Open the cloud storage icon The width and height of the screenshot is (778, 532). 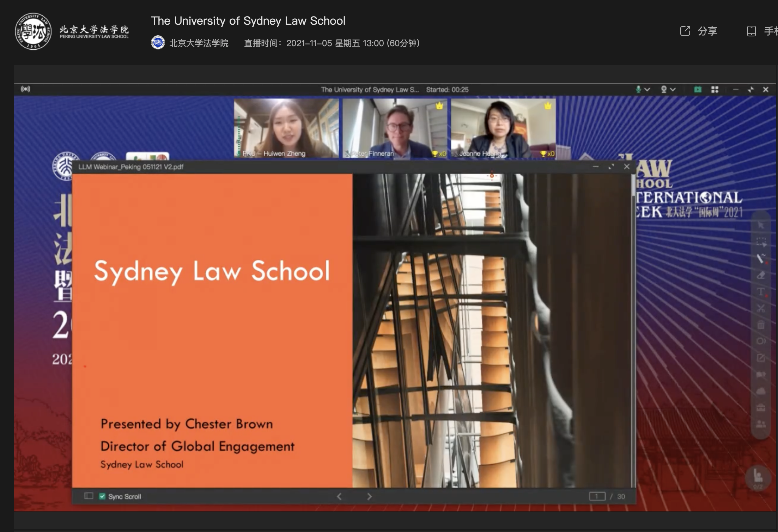tap(761, 391)
